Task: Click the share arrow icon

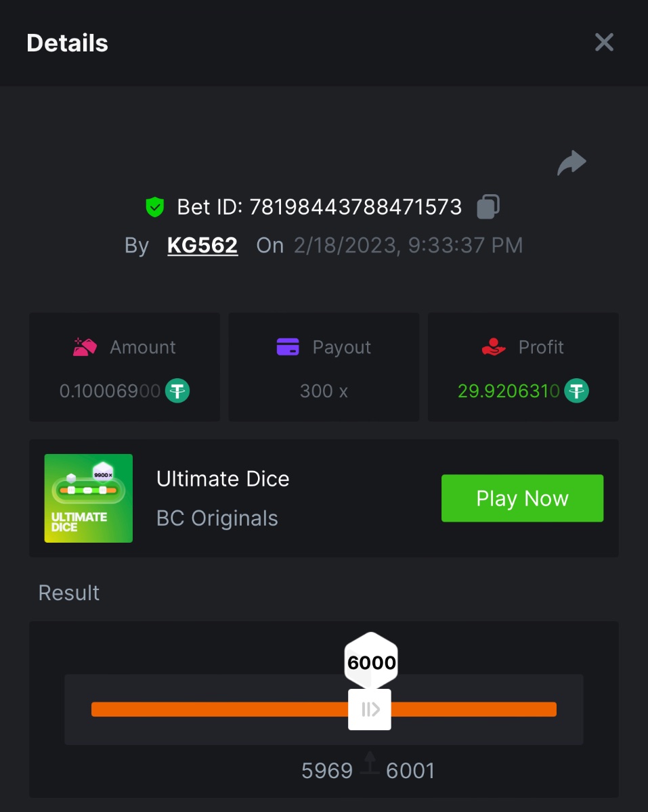Action: (571, 163)
